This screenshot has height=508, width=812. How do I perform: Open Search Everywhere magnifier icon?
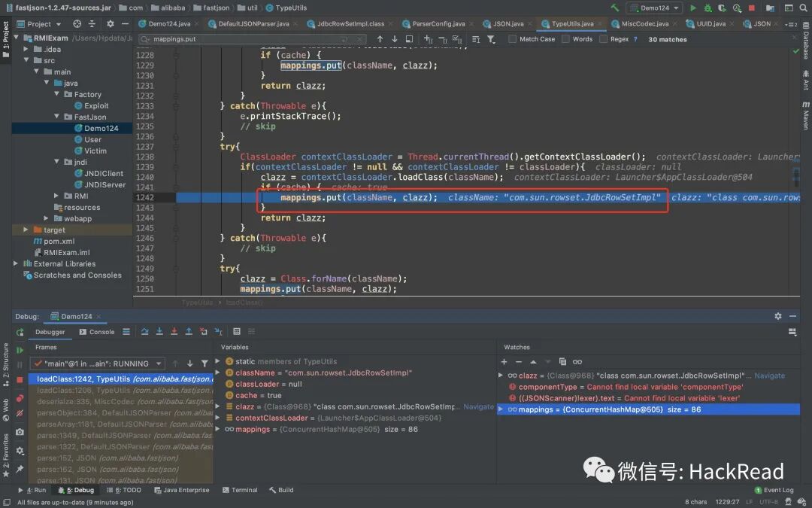click(803, 8)
